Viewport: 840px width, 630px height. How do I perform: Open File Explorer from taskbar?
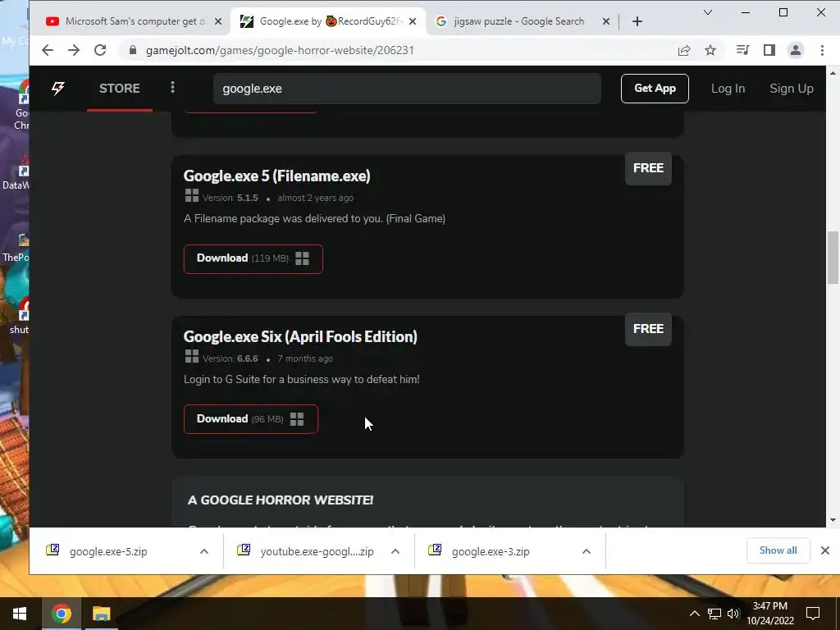[x=101, y=614]
